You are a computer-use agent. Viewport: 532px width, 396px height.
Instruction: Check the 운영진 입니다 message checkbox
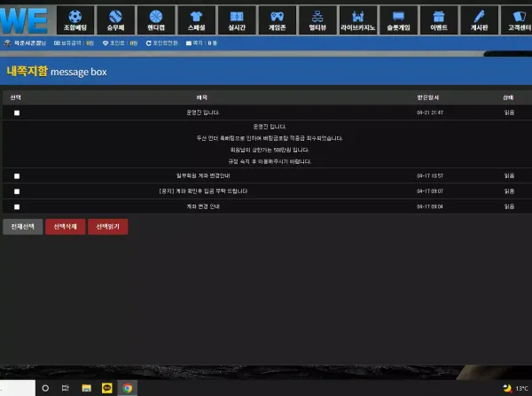pyautogui.click(x=17, y=113)
